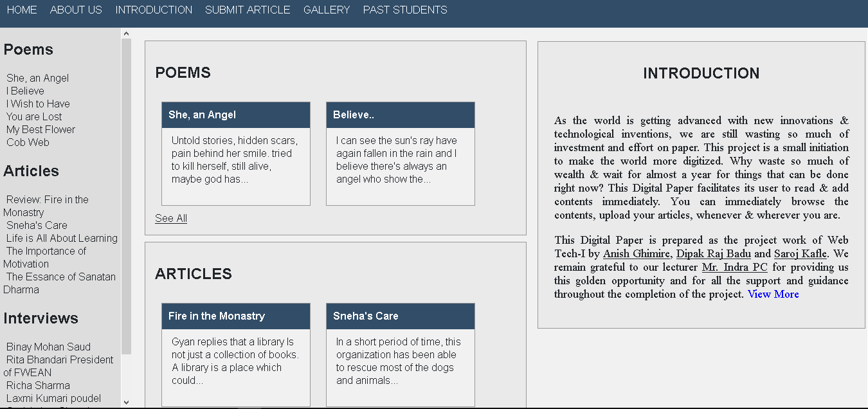868x409 pixels.
Task: Open Binay Mohan Saud interview link
Action: (48, 347)
